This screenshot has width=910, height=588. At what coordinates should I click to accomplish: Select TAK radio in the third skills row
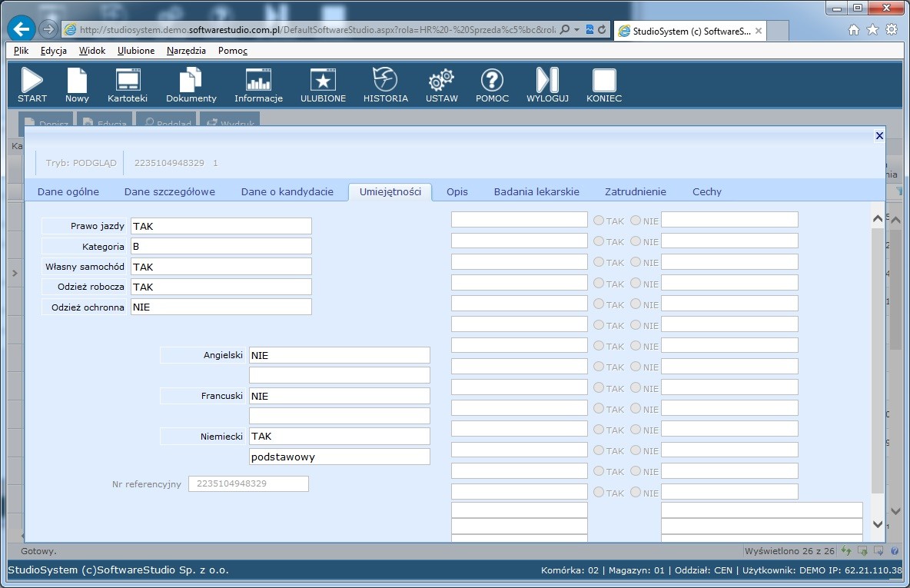[599, 262]
